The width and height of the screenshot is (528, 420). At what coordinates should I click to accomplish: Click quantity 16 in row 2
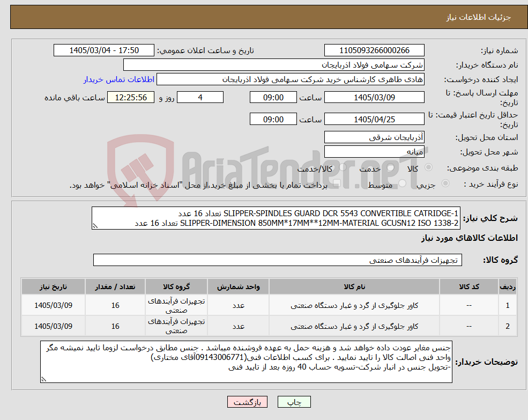(x=115, y=326)
